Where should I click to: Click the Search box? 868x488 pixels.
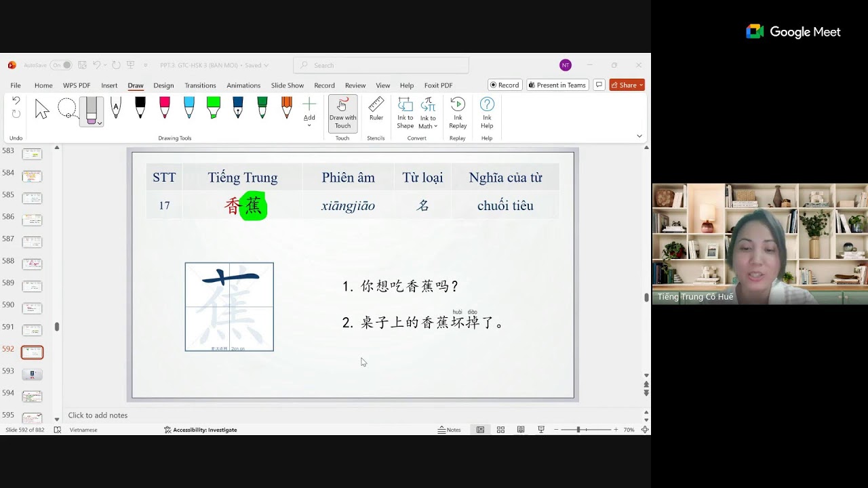[381, 65]
